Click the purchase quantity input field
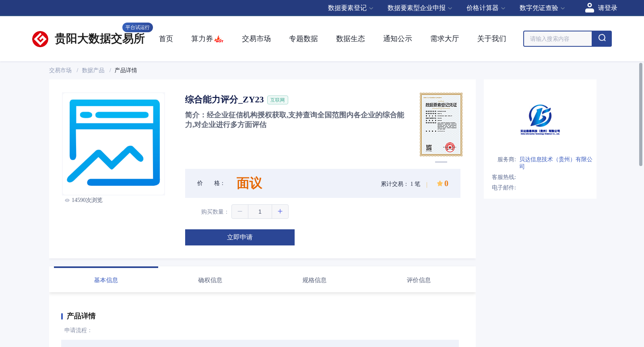This screenshot has width=644, height=347. 260,212
